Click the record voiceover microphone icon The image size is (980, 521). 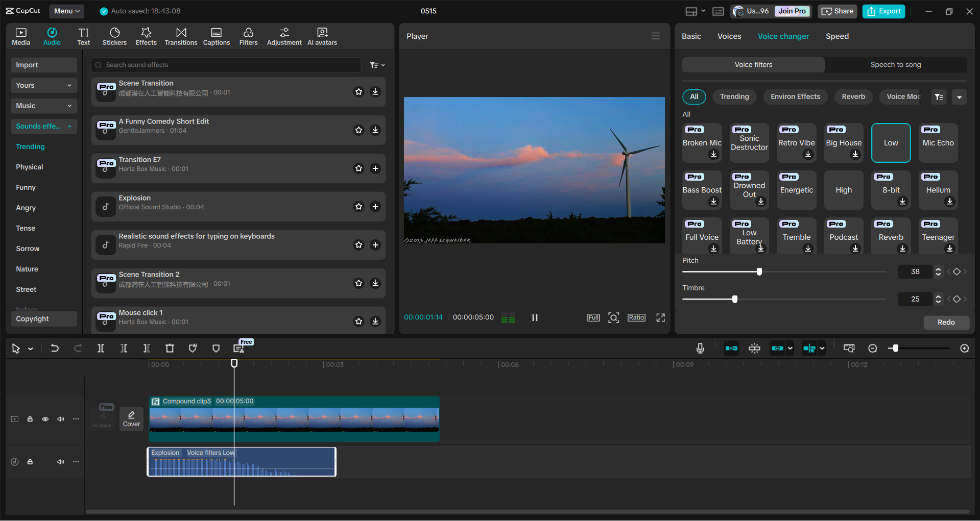700,348
